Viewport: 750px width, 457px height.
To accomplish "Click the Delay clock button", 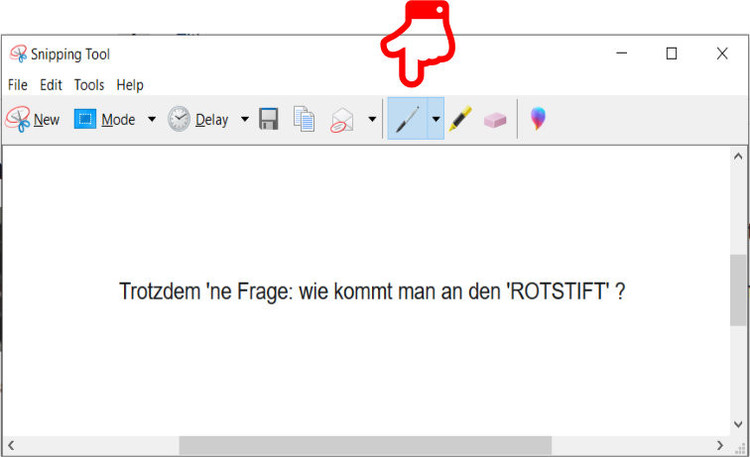I will (x=198, y=119).
